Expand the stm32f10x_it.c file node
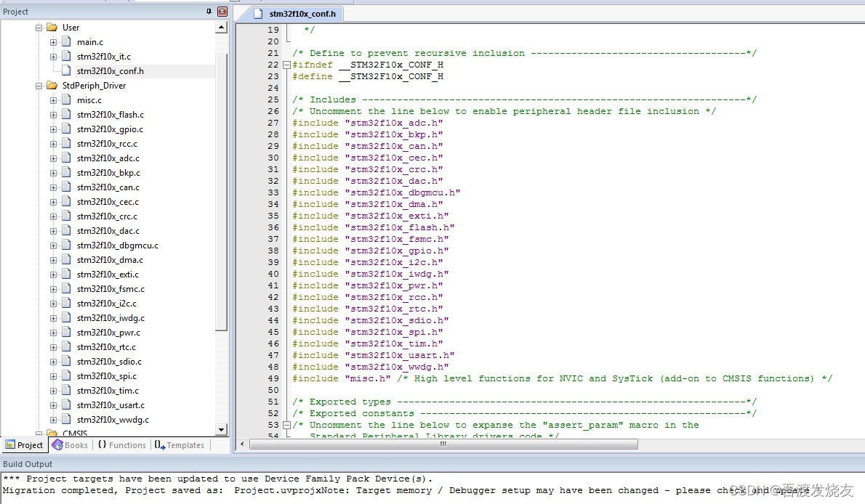 tap(53, 57)
